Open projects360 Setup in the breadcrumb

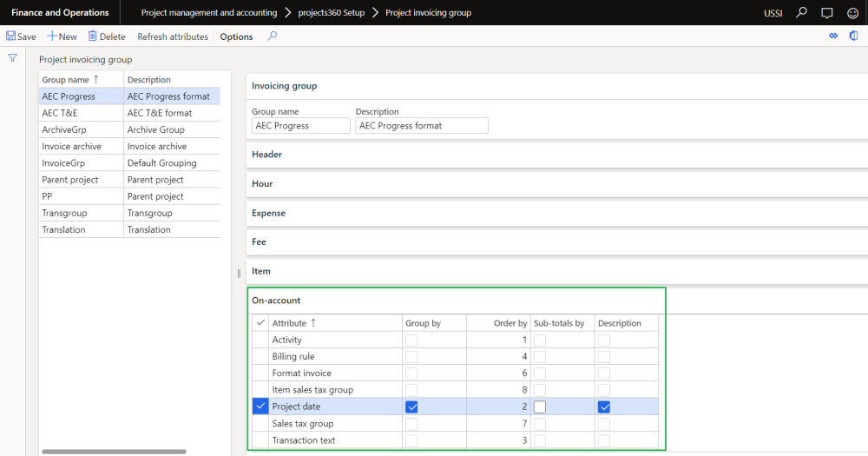tap(331, 13)
